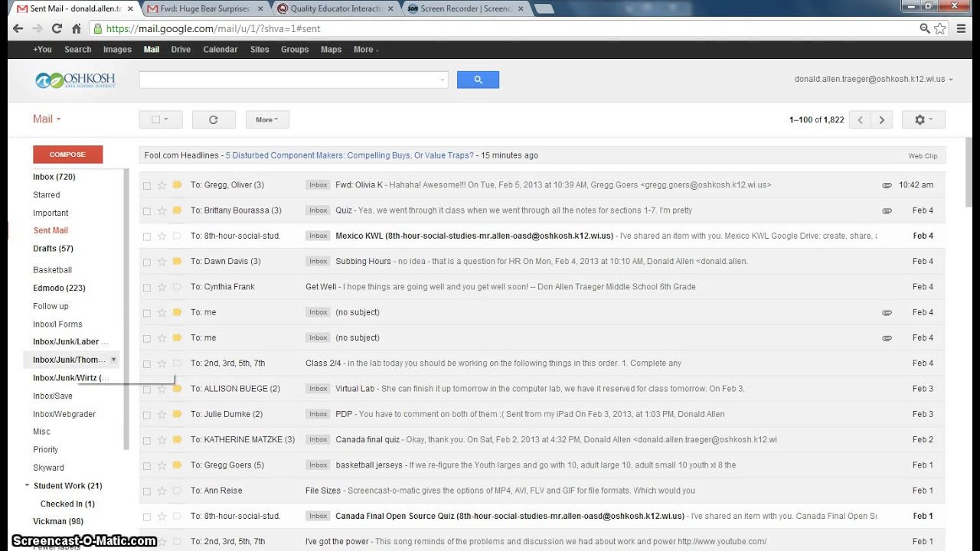Open attachment icon on Gregg, Oliver email
Screen dimensions: 980x551
click(887, 185)
